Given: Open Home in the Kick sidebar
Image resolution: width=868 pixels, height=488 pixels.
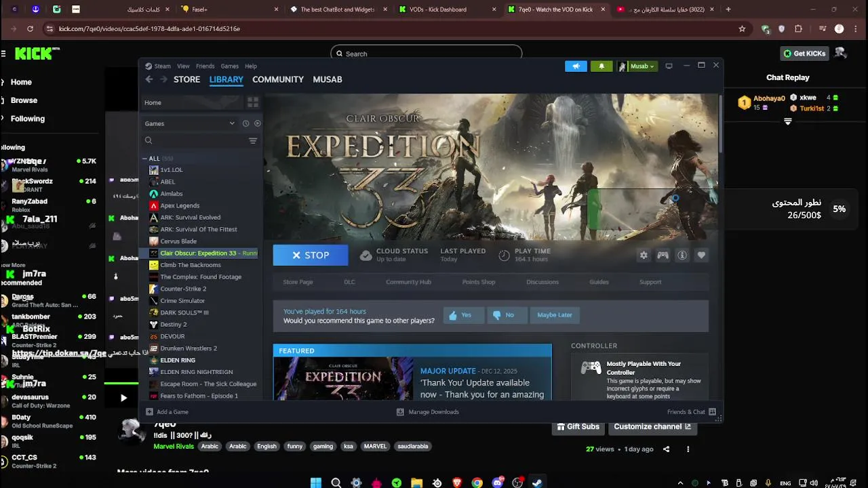Looking at the screenshot, I should coord(21,82).
